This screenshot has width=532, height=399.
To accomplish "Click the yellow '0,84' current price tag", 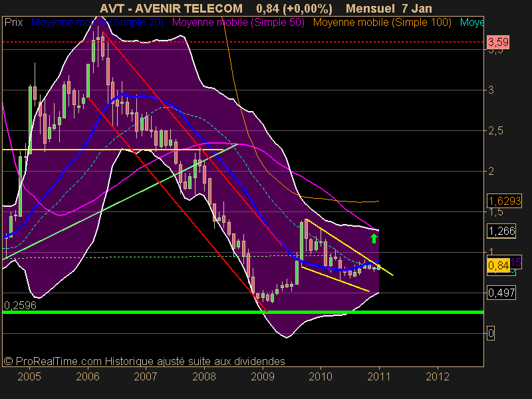I will pyautogui.click(x=498, y=265).
